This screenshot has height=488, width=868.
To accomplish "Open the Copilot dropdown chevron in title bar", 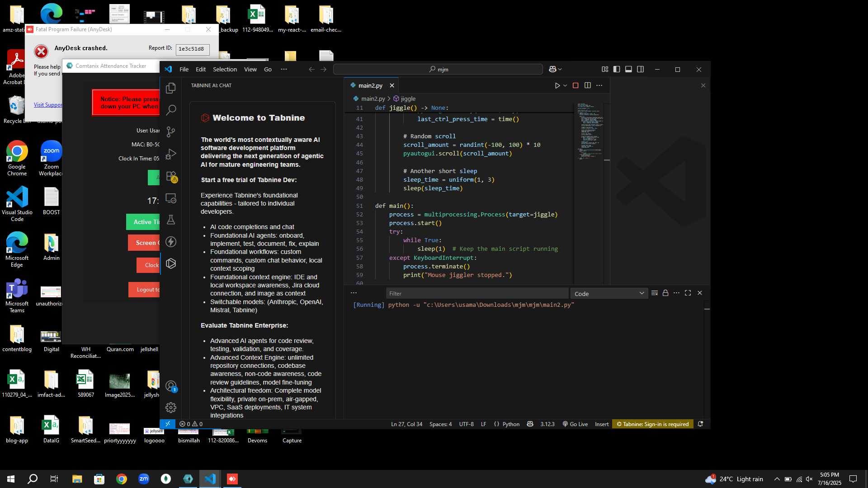I will click(x=560, y=69).
